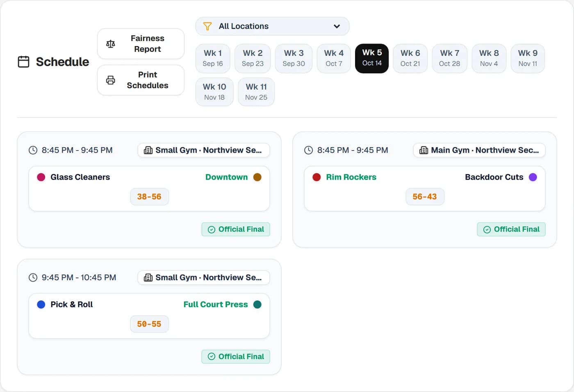Click the 50-55 score box
This screenshot has height=392, width=574.
pos(149,324)
